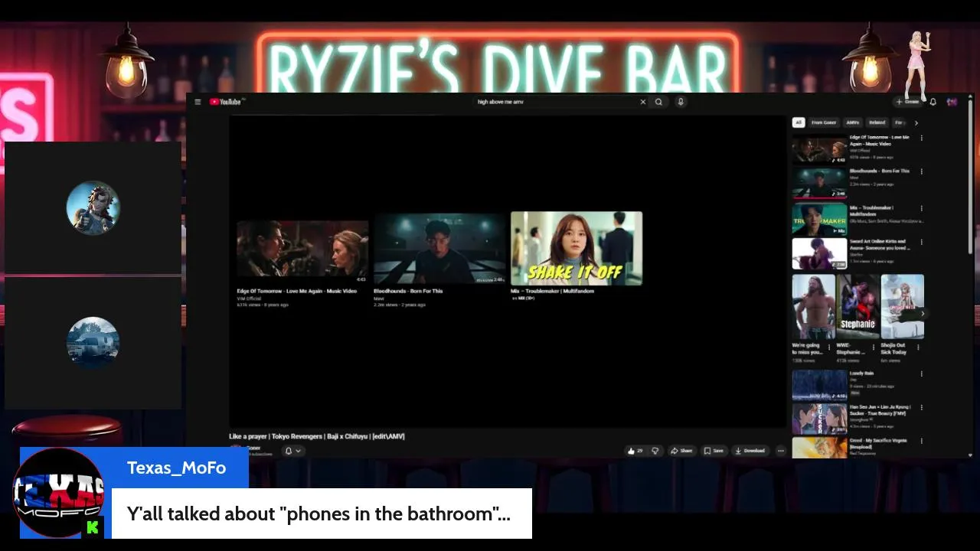Viewport: 980px width, 551px height.
Task: Click bottom voice-chat user avatar in overlay
Action: click(x=93, y=343)
